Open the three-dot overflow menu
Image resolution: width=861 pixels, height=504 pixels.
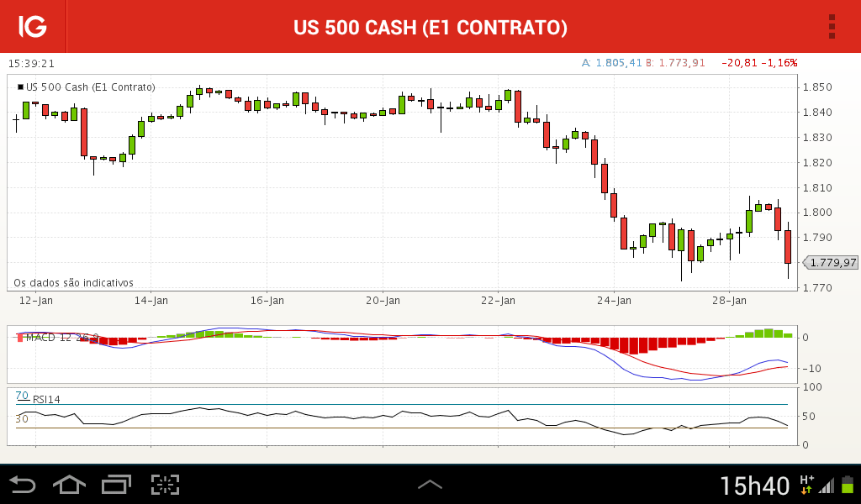[832, 26]
